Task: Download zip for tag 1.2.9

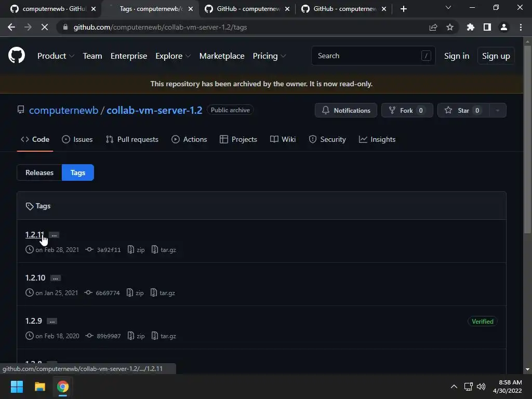Action: [x=137, y=336]
